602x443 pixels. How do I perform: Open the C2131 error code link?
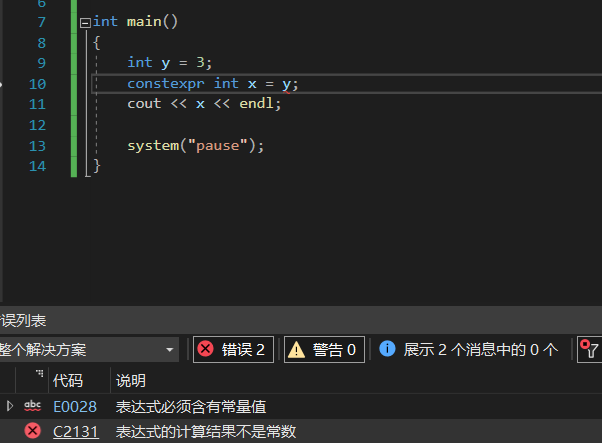[75, 432]
